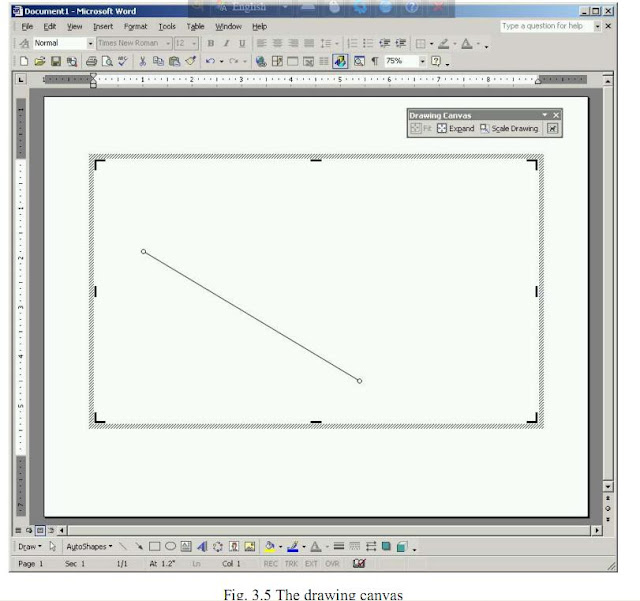Toggle Numbering list
Viewport: 640px width, 601px height.
tap(352, 43)
